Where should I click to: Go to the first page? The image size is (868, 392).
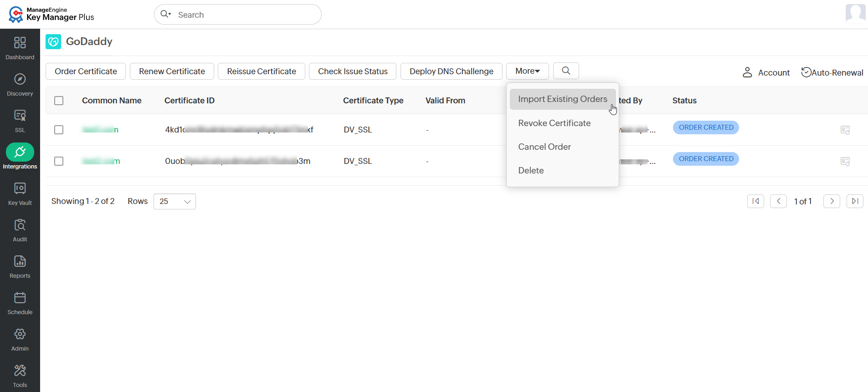pos(755,201)
